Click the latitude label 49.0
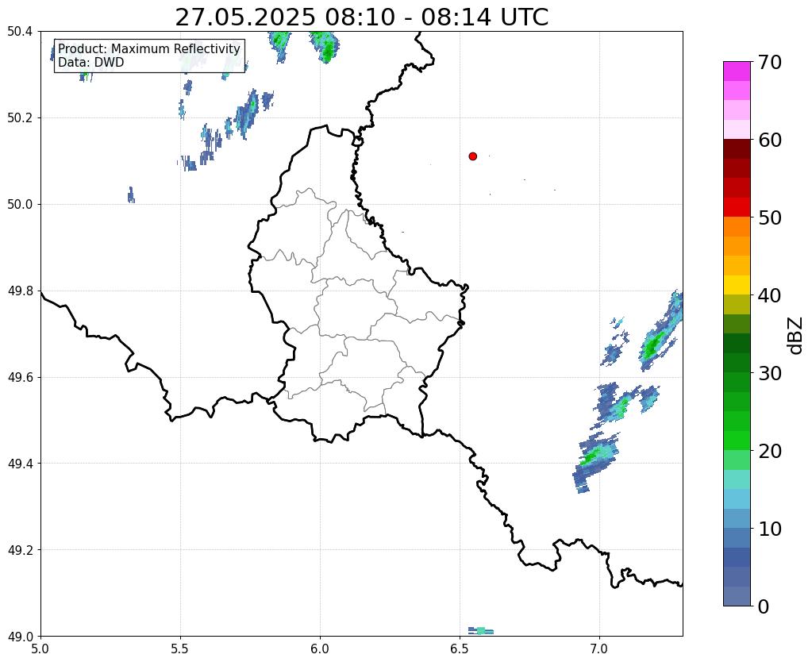 click(20, 637)
